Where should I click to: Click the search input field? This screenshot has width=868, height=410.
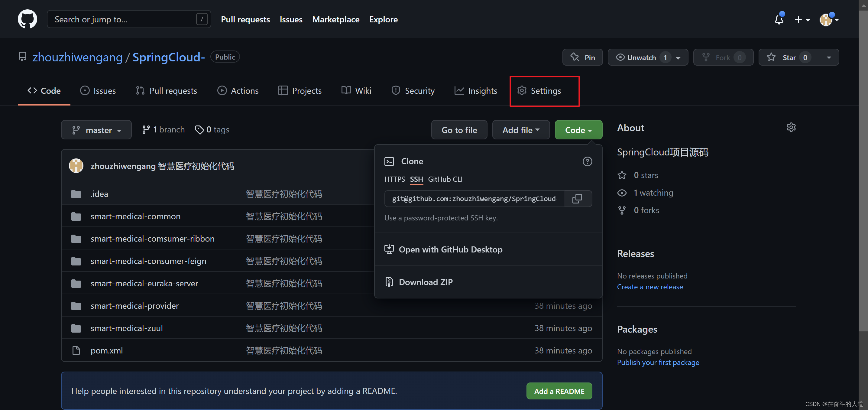tap(118, 19)
